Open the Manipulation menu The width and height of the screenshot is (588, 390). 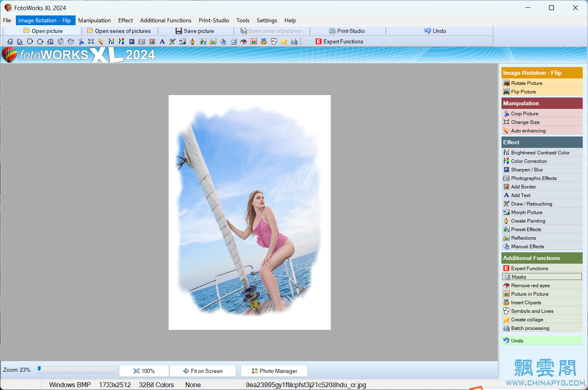[x=94, y=20]
